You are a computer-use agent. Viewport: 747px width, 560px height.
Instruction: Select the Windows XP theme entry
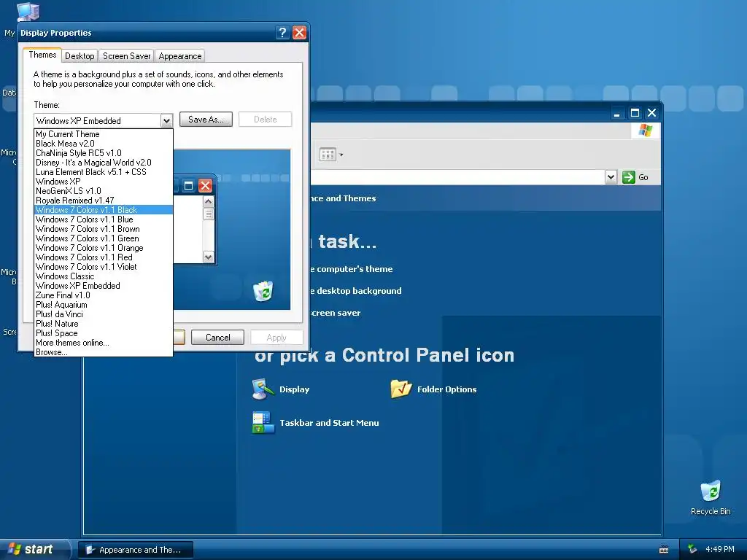click(104, 182)
